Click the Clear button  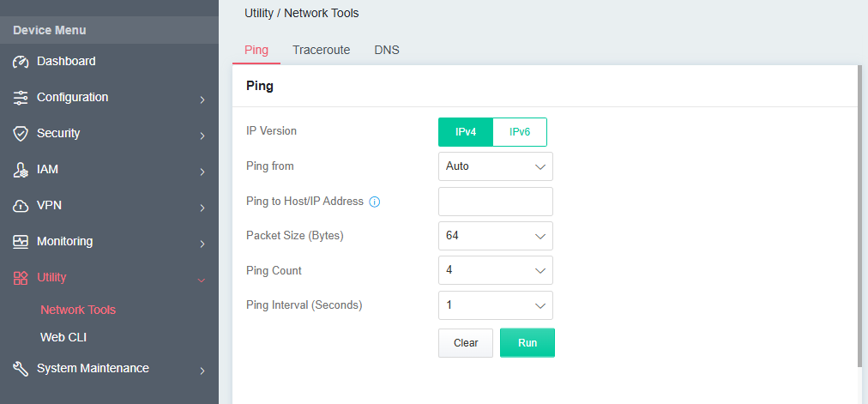click(x=466, y=343)
